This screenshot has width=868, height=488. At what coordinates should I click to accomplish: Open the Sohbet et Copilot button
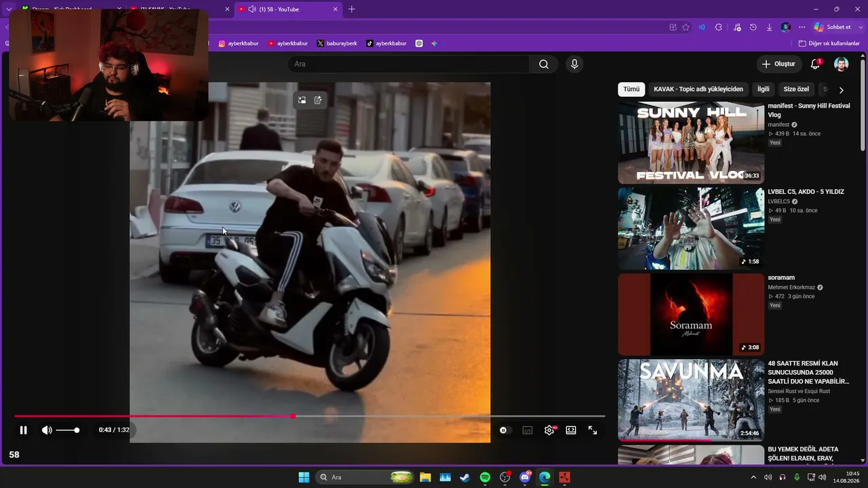tap(833, 27)
